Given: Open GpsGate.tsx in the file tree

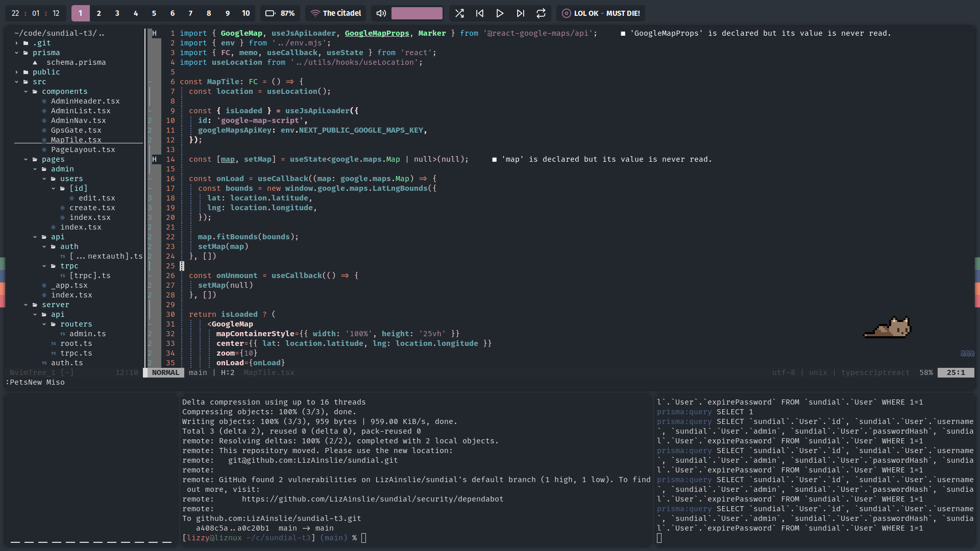Looking at the screenshot, I should (76, 130).
